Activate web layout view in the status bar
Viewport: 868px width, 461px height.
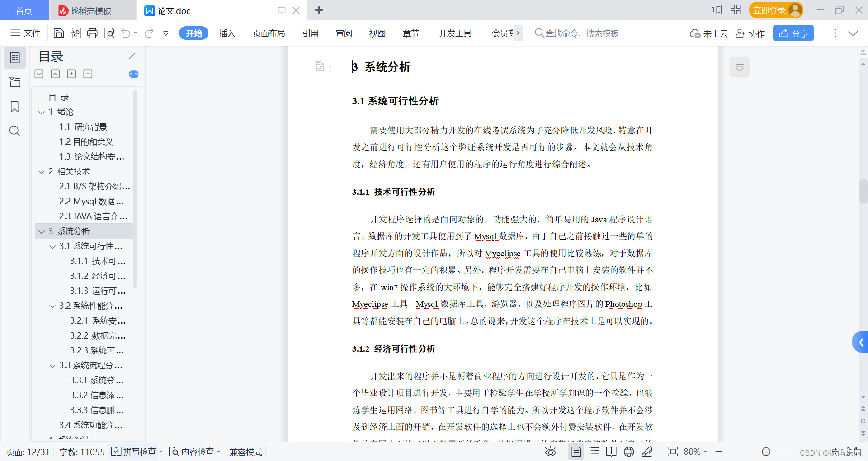(628, 452)
